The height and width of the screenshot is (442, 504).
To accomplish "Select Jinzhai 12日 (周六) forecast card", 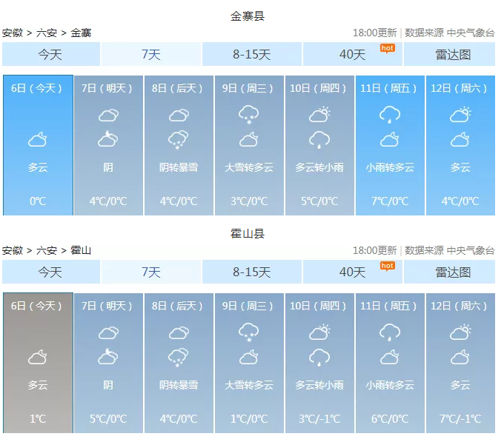I will click(x=460, y=145).
